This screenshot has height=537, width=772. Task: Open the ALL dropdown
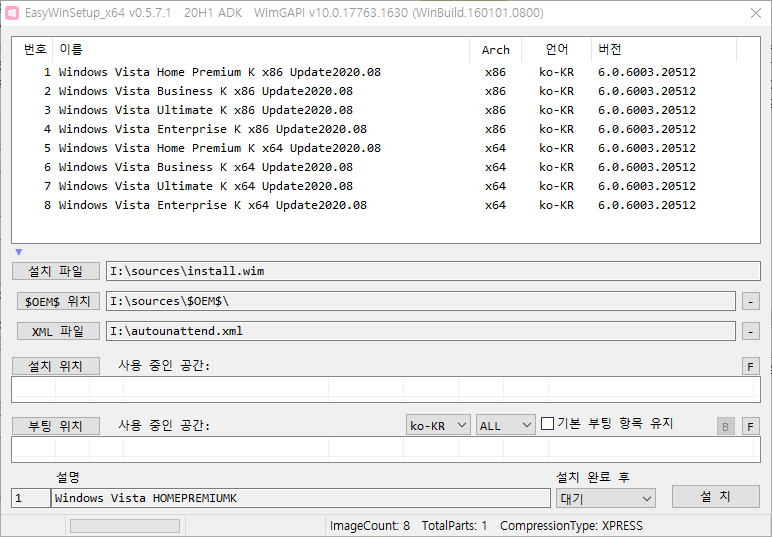tap(506, 425)
